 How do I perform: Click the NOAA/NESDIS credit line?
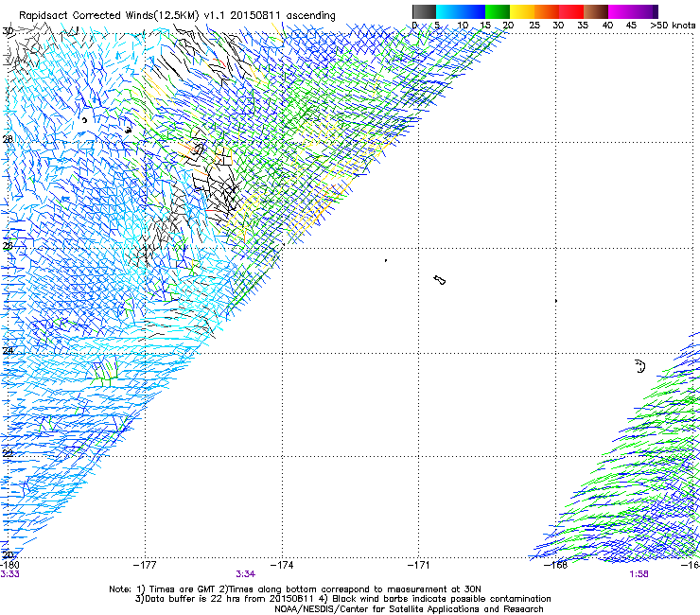(409, 609)
